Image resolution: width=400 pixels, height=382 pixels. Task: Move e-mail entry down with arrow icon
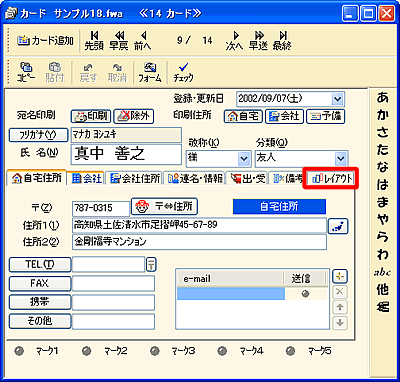pyautogui.click(x=340, y=323)
